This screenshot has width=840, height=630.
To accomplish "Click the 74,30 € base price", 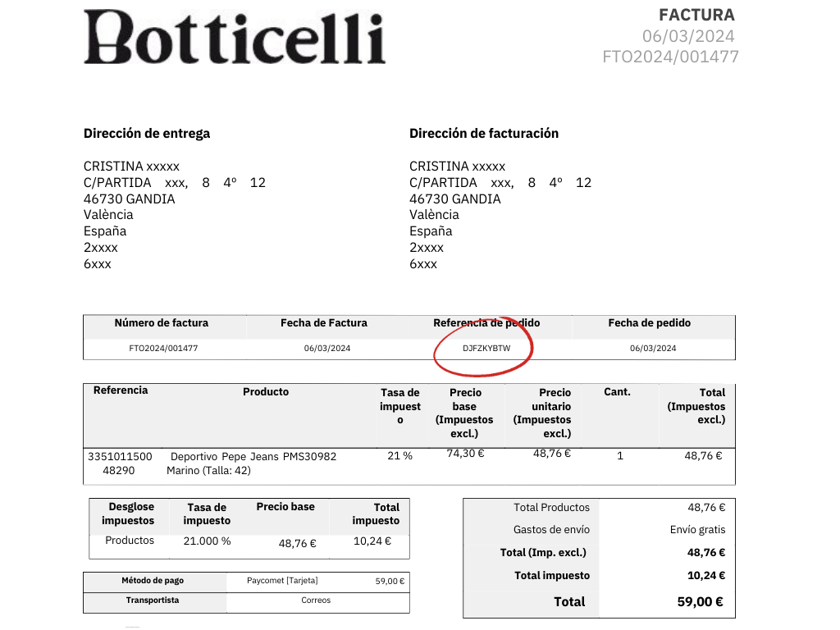I will pos(465,454).
